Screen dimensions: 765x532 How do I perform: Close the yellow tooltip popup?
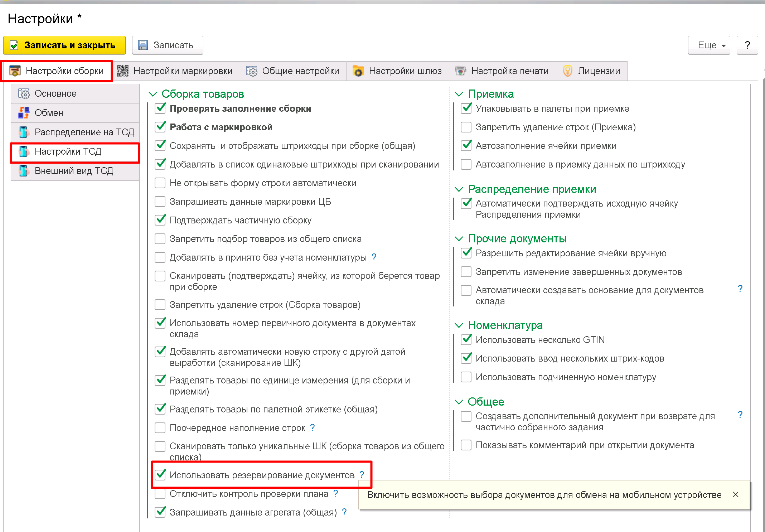tap(736, 494)
